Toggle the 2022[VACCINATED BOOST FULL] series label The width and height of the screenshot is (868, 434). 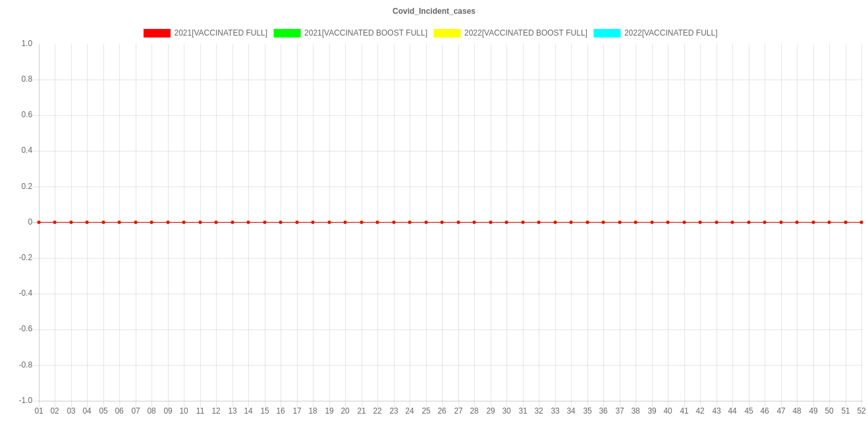[x=525, y=33]
